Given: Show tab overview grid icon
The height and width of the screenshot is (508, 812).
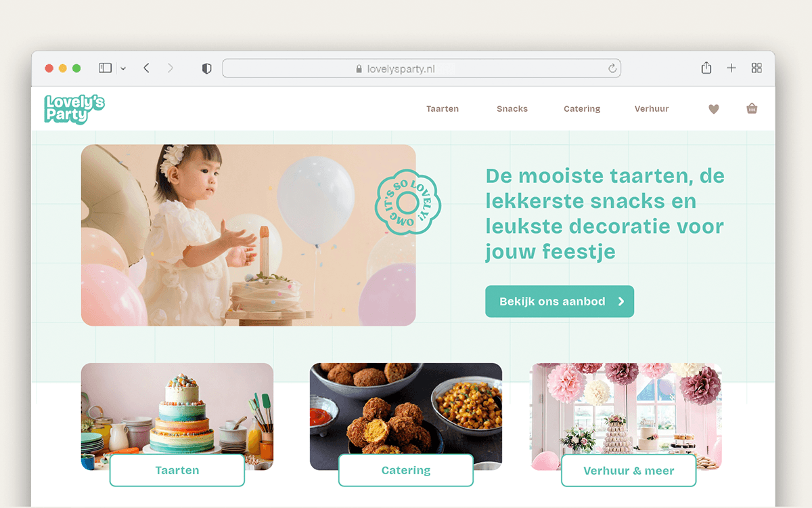Looking at the screenshot, I should pos(757,68).
